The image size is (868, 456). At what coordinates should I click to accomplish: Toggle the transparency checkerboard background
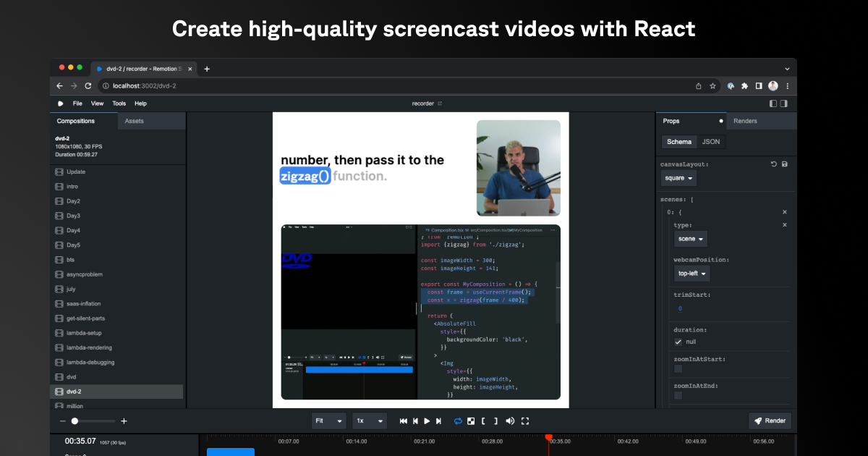[471, 421]
